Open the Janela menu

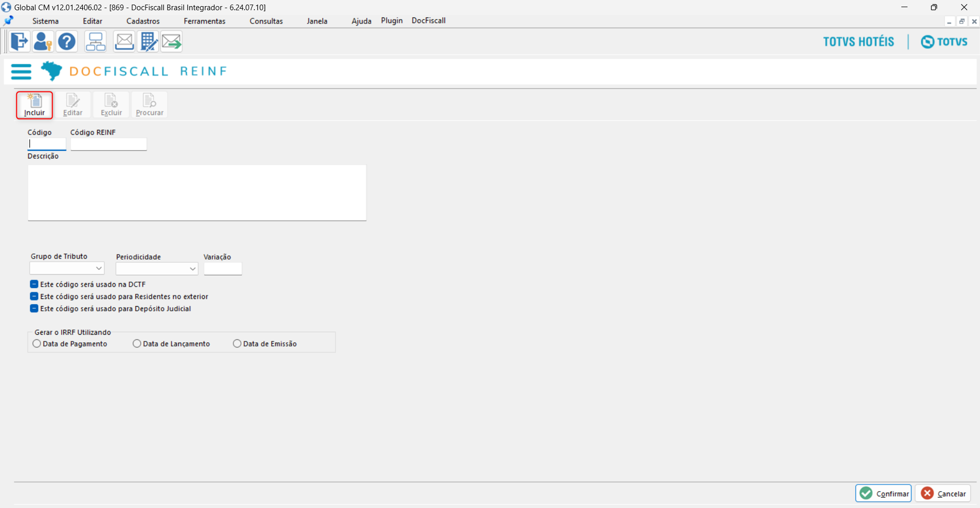tap(317, 21)
